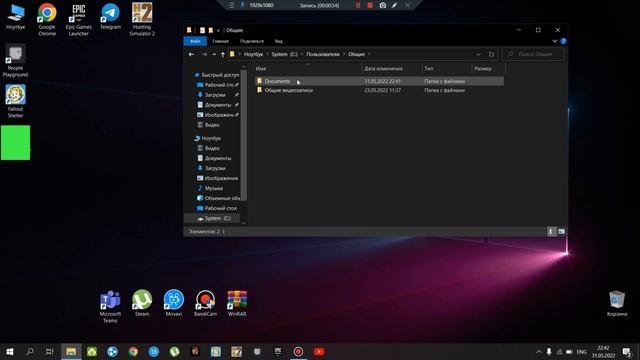Open Movavi desktop shortcut

[x=174, y=303]
